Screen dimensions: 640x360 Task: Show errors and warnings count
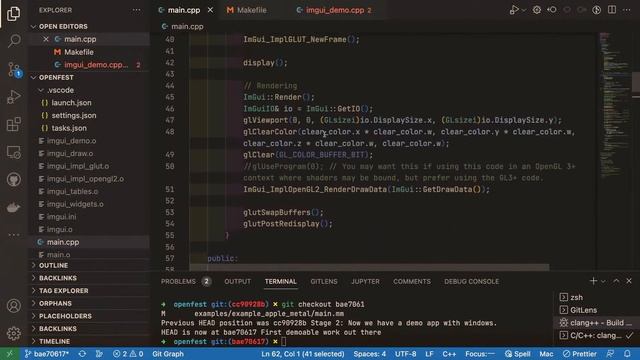point(128,354)
